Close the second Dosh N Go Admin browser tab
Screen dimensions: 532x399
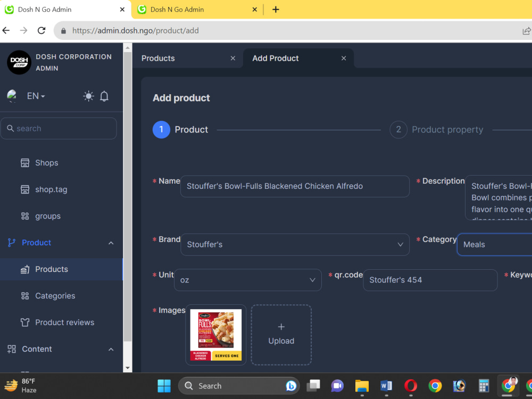pyautogui.click(x=254, y=10)
